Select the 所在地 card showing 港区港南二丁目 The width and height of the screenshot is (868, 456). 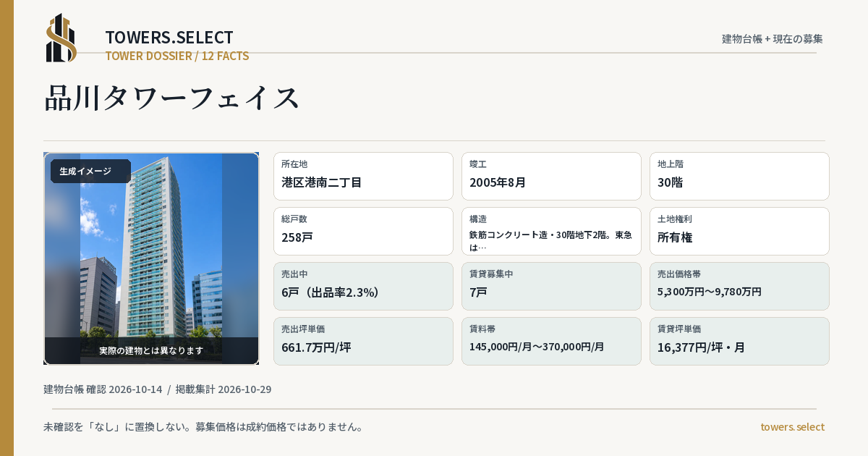363,176
